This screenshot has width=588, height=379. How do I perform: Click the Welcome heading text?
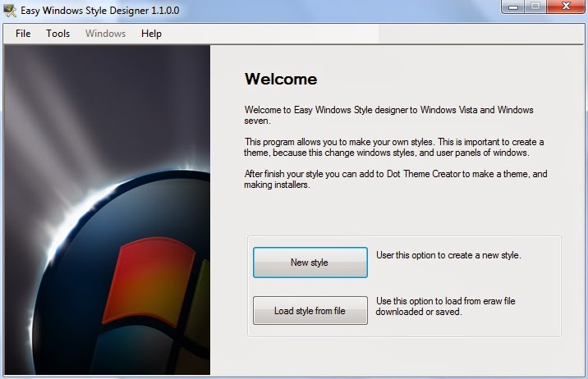pos(281,79)
